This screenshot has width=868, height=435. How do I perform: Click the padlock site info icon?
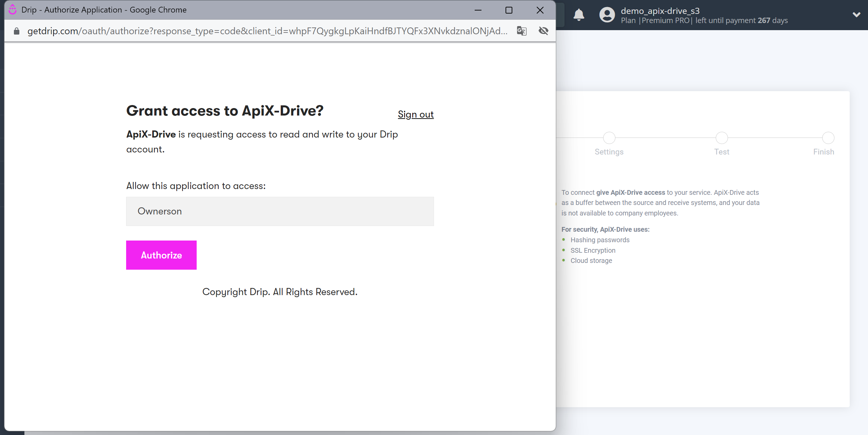click(x=17, y=31)
